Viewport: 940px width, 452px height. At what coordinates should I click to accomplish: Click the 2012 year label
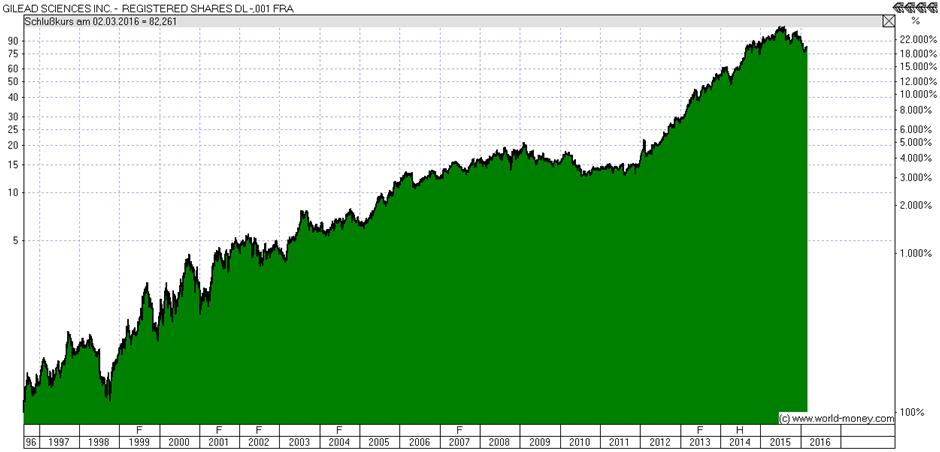pyautogui.click(x=659, y=442)
